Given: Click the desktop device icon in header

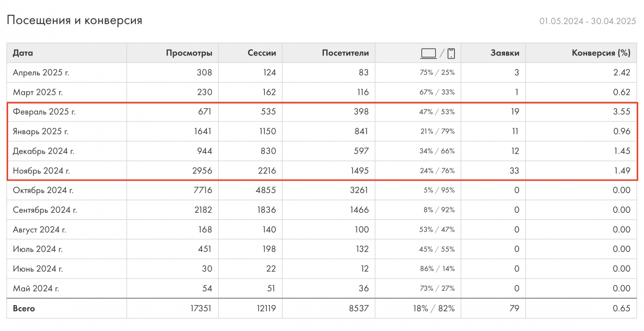Looking at the screenshot, I should [x=428, y=53].
